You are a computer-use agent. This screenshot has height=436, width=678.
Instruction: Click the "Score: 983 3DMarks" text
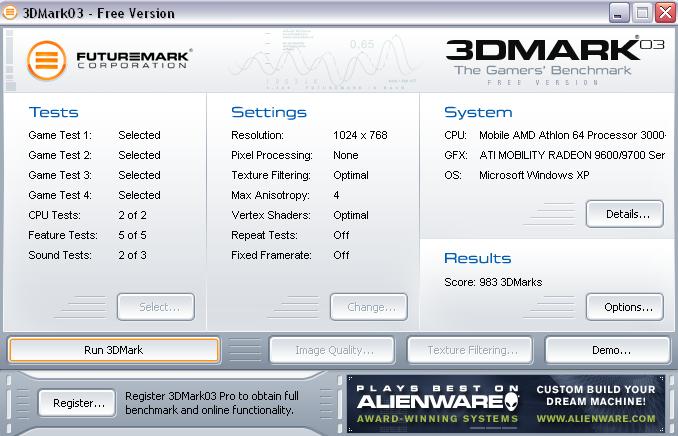pos(493,282)
